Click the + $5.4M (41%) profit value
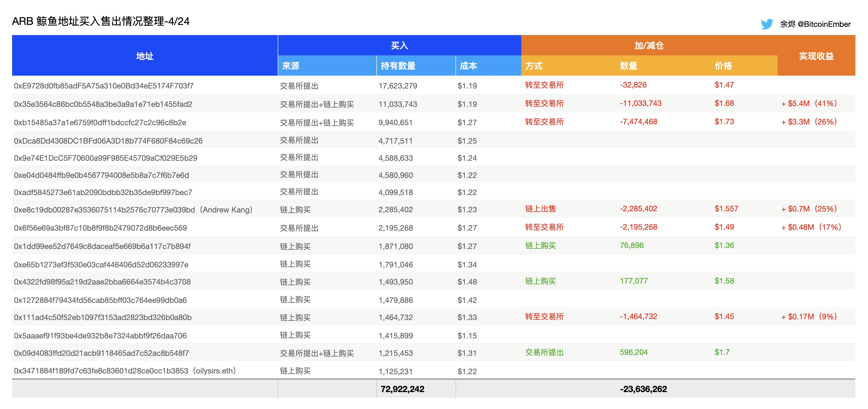Image resolution: width=868 pixels, height=409 pixels. tap(809, 104)
